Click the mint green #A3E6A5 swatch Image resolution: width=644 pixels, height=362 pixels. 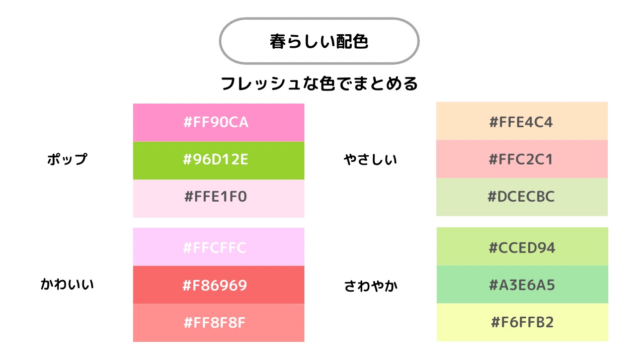click(x=522, y=285)
